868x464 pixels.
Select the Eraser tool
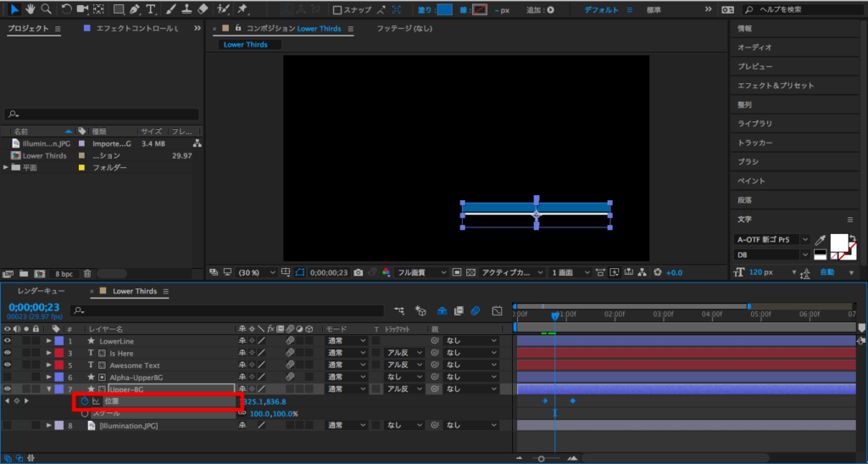click(203, 9)
